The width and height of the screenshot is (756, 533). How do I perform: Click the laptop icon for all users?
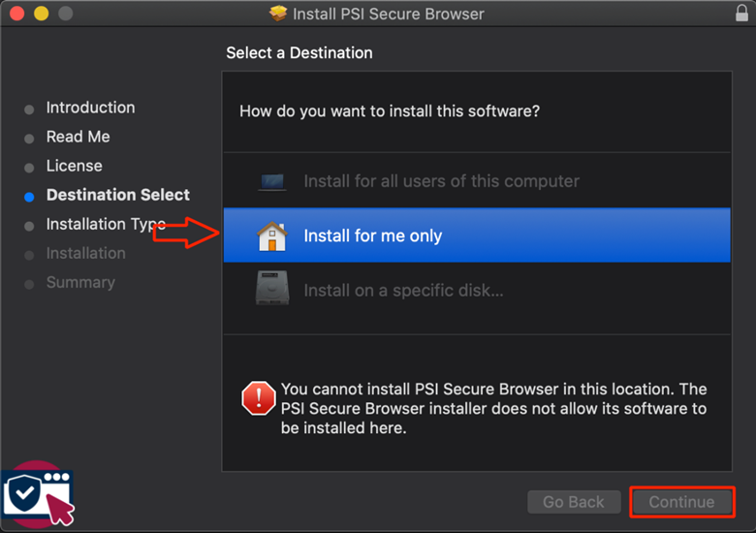272,181
